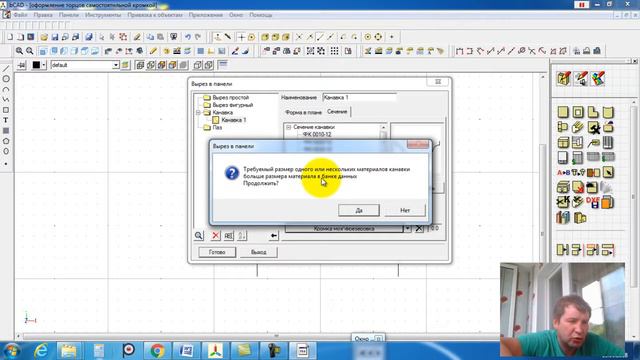Open Internet Explorer from the taskbar
The height and width of the screenshot is (360, 640).
tap(41, 351)
